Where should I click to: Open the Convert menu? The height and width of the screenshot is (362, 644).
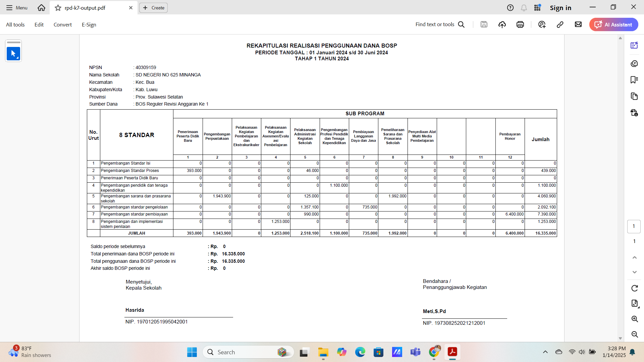tap(63, 24)
